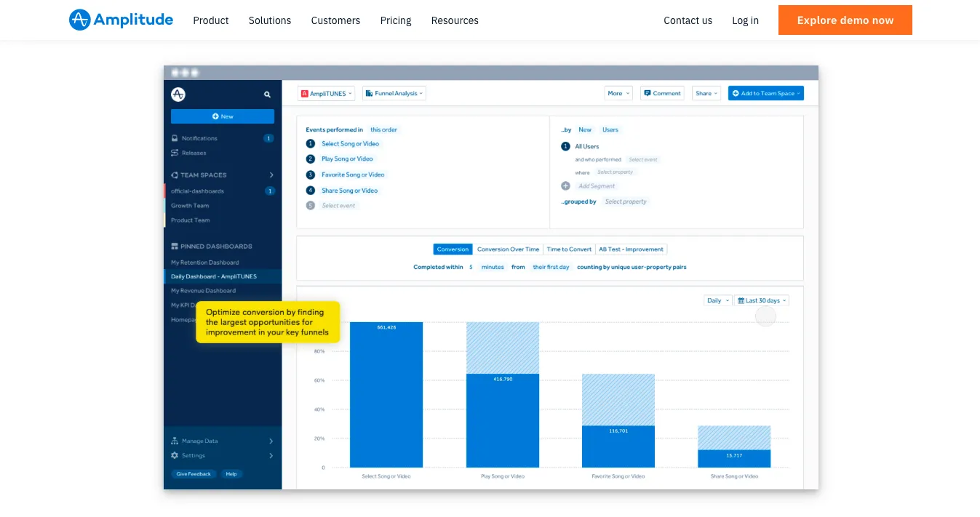Viewport: 980px width, 517px height.
Task: Click the Explore demo now button
Action: point(845,20)
